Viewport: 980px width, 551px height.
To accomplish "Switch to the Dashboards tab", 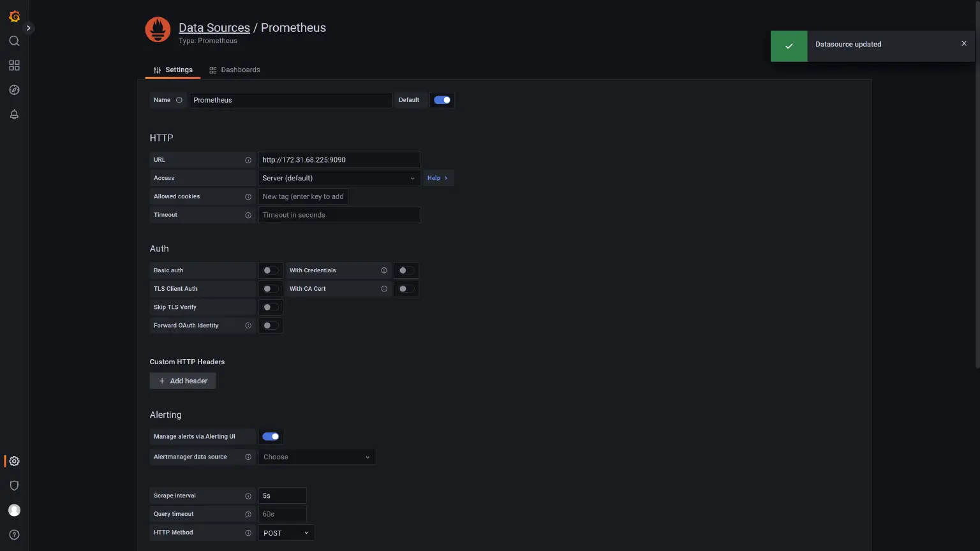I will [241, 70].
